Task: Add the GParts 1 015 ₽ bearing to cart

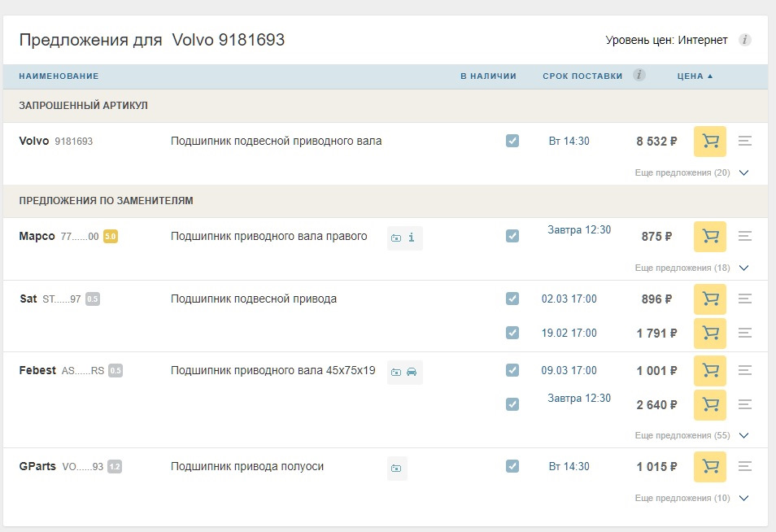Action: 708,466
